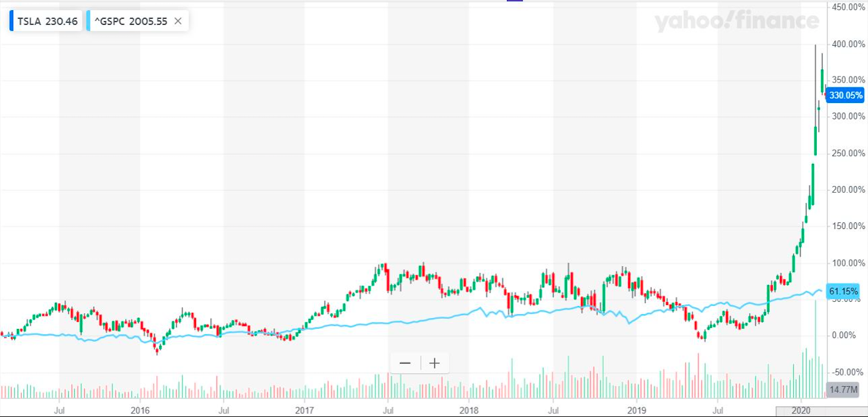This screenshot has width=868, height=417.
Task: Remove the ^GSPC comparison with its X
Action: point(178,21)
